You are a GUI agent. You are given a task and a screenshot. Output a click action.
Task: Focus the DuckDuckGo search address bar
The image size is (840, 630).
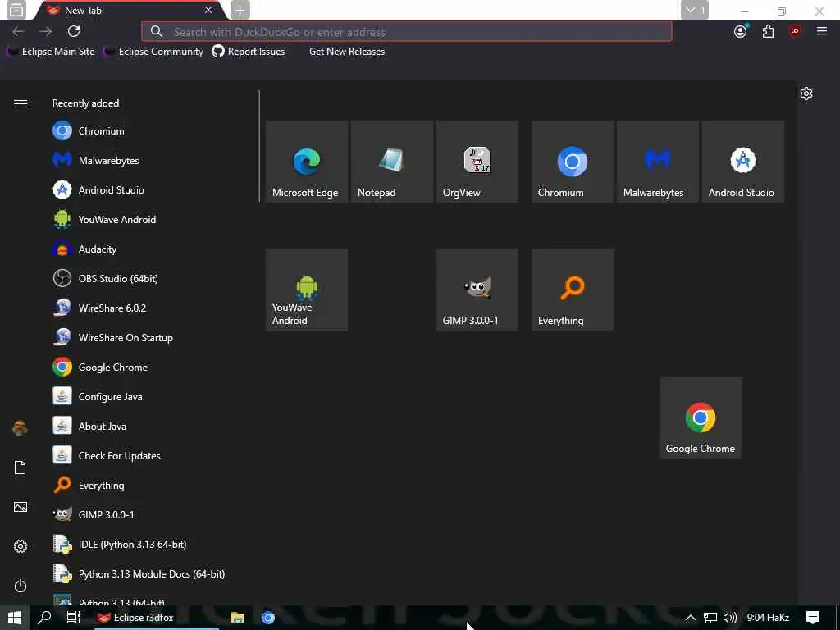point(407,32)
